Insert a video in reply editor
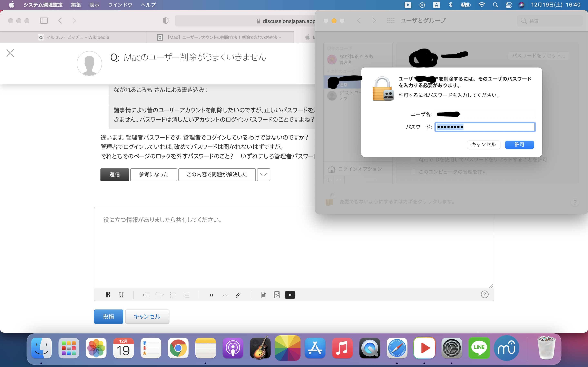 (x=290, y=295)
